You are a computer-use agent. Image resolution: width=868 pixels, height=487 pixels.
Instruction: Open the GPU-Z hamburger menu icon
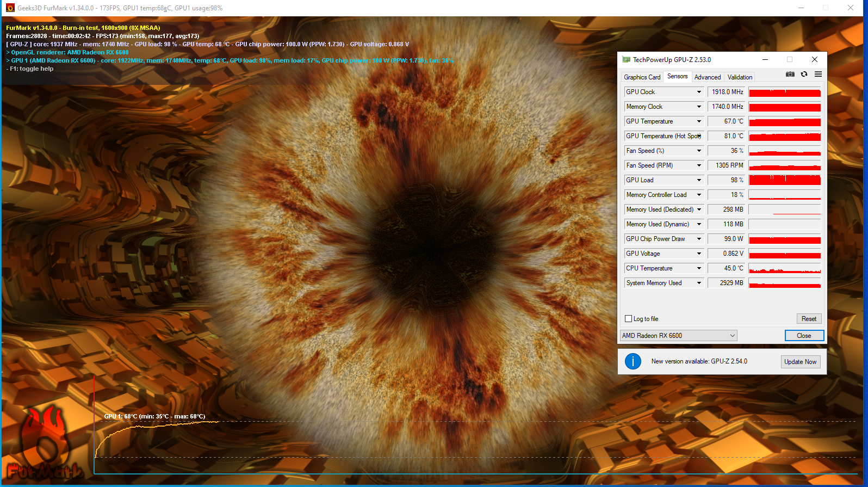(x=818, y=75)
